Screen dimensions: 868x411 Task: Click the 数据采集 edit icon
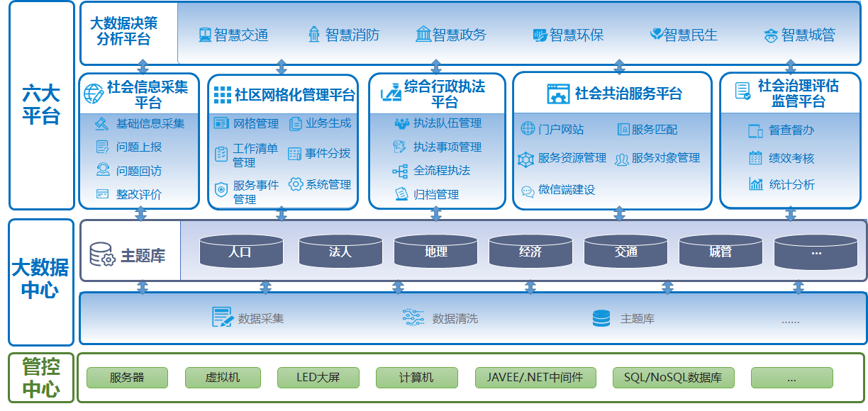[x=223, y=317]
